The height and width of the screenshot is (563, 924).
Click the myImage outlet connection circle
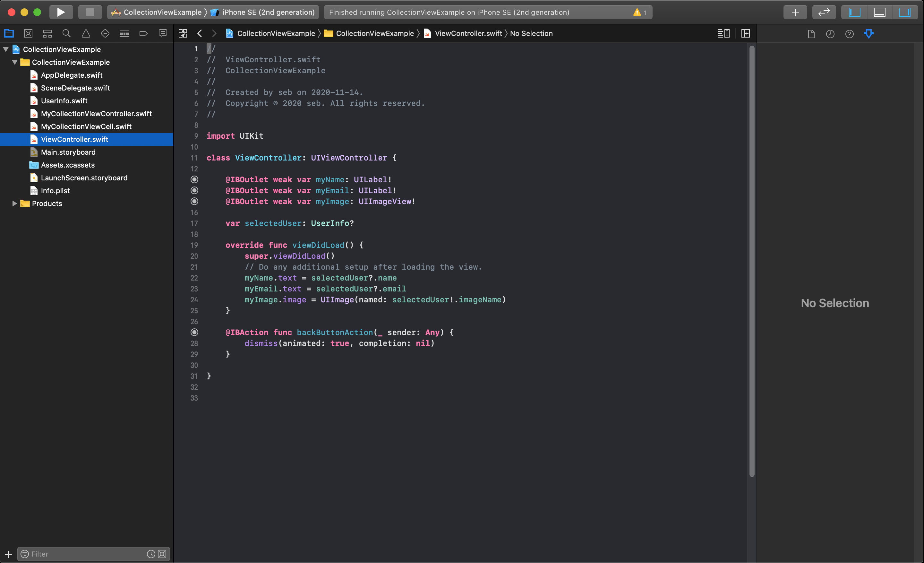click(194, 201)
